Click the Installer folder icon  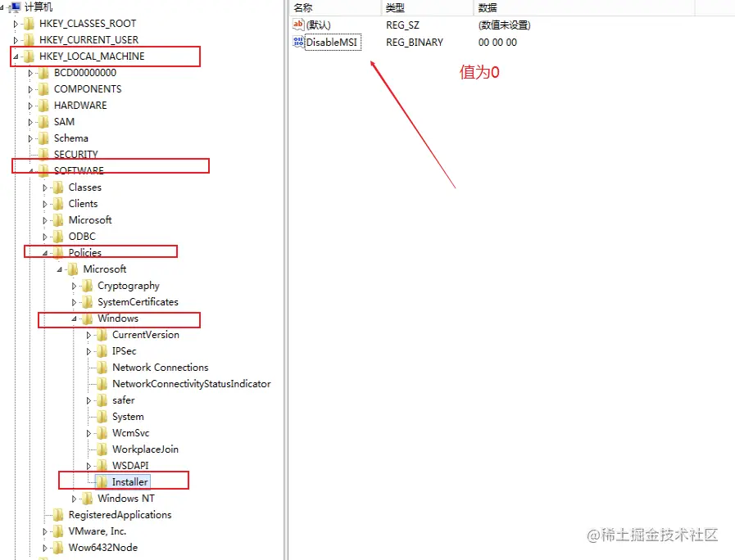tap(102, 481)
